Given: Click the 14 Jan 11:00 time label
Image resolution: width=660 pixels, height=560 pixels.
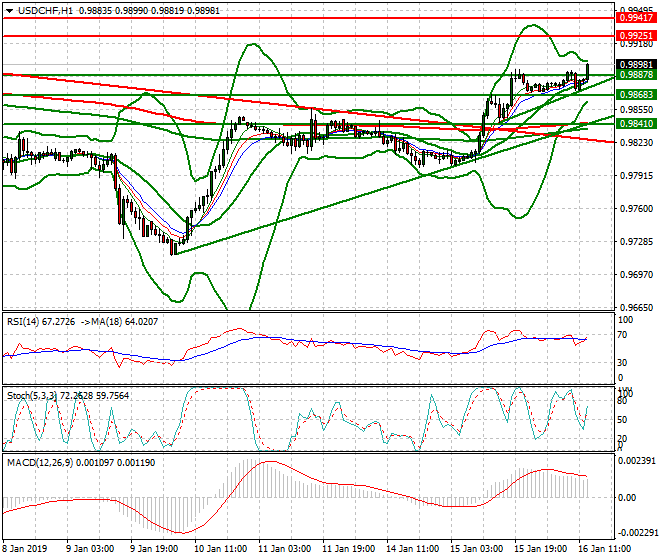Looking at the screenshot, I should [412, 549].
